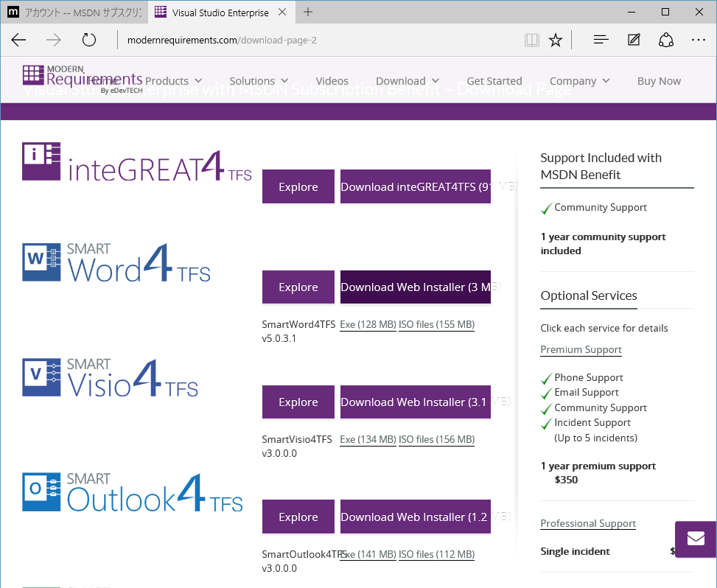Click the address bar URL field

click(320, 41)
